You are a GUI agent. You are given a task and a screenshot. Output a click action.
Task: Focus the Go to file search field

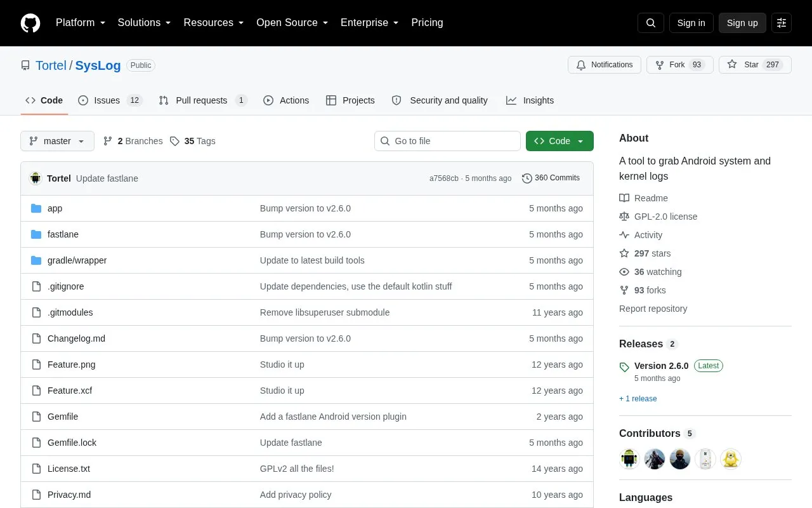tap(447, 141)
